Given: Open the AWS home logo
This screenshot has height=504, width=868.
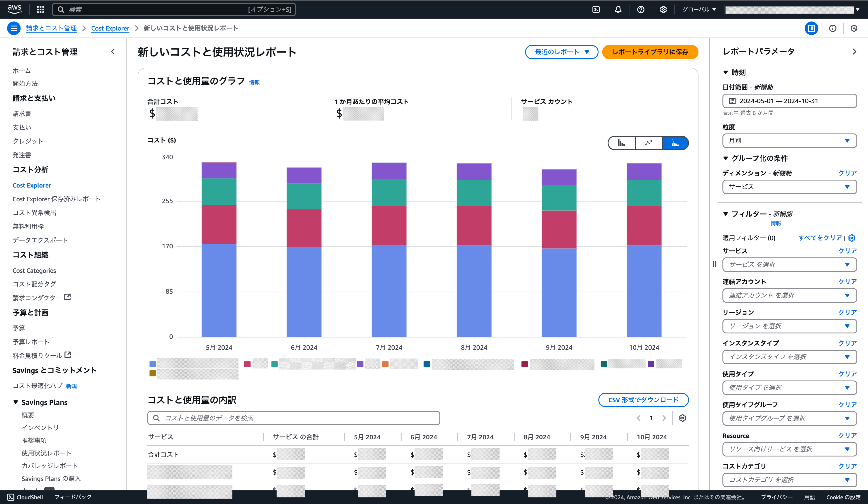Looking at the screenshot, I should coord(14,9).
